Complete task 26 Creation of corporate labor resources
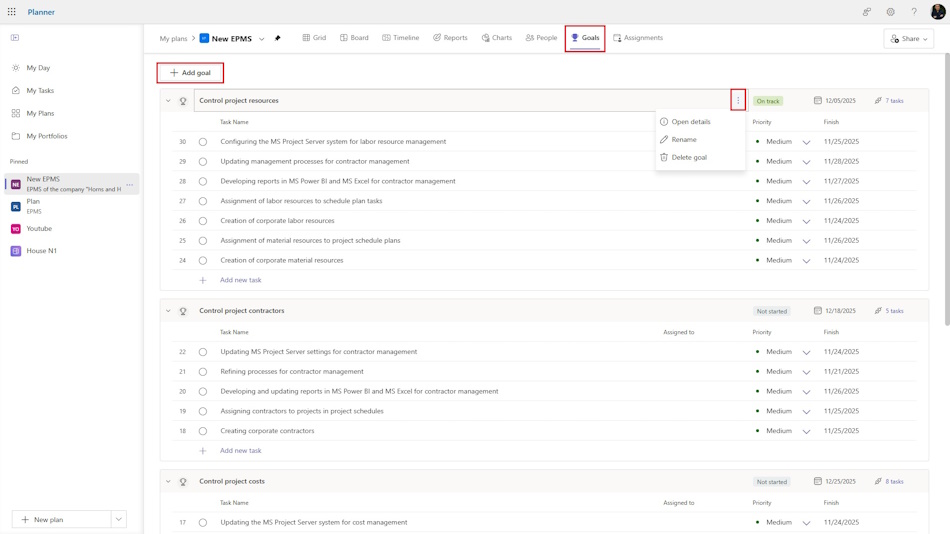The image size is (950, 534). coord(203,221)
